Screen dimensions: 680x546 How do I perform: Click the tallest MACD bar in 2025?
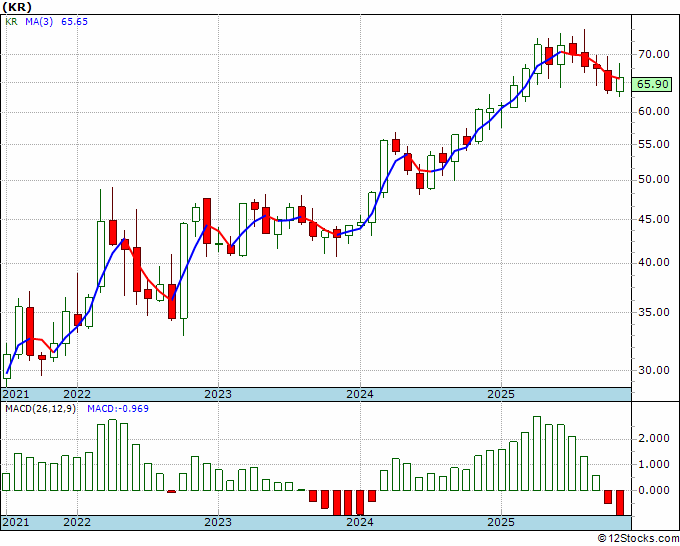coord(537,454)
